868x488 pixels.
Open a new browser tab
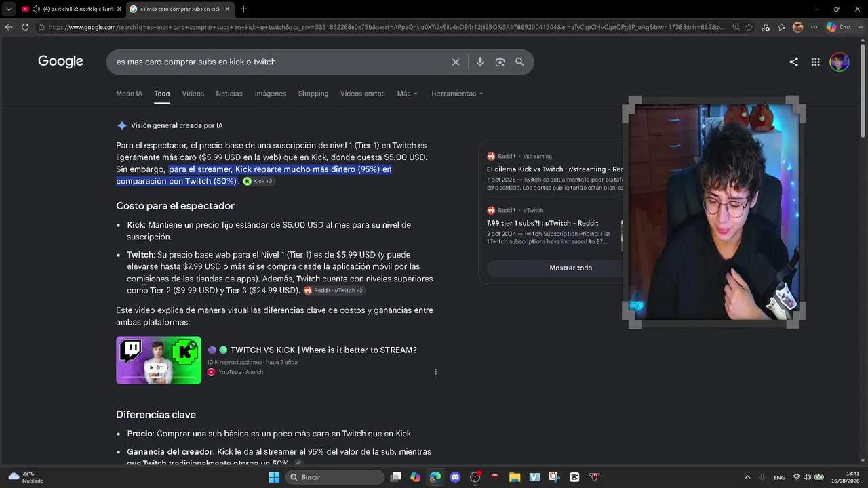pyautogui.click(x=243, y=9)
